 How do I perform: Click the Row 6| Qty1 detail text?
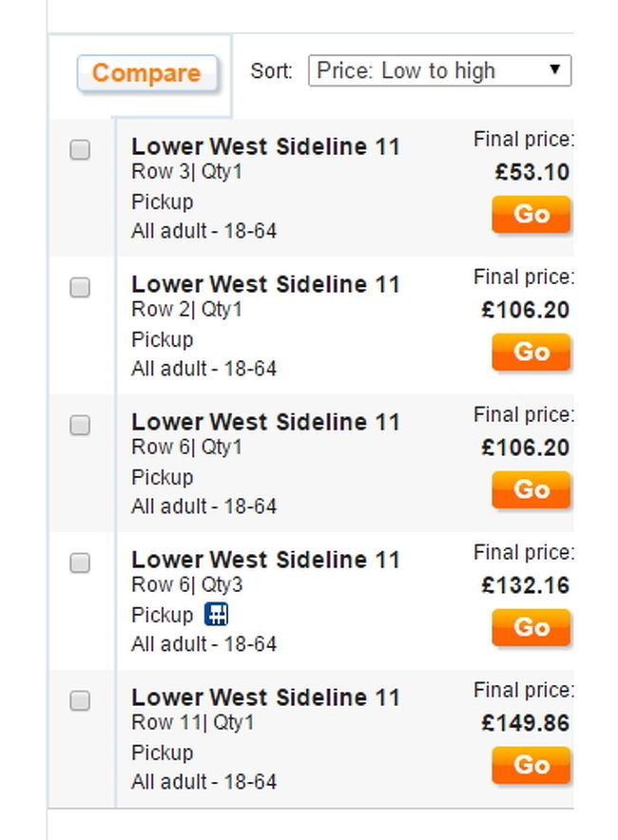pyautogui.click(x=187, y=447)
